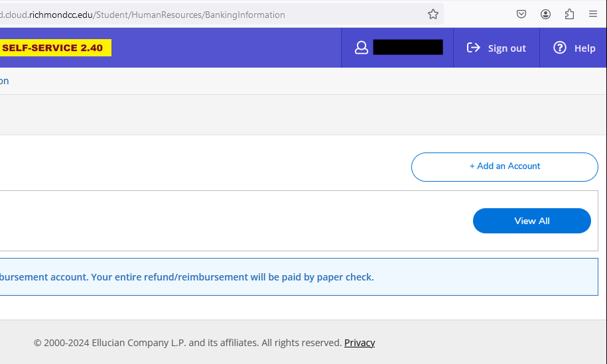Open the browser Extensions puzzle icon
The height and width of the screenshot is (364, 607).
(569, 15)
